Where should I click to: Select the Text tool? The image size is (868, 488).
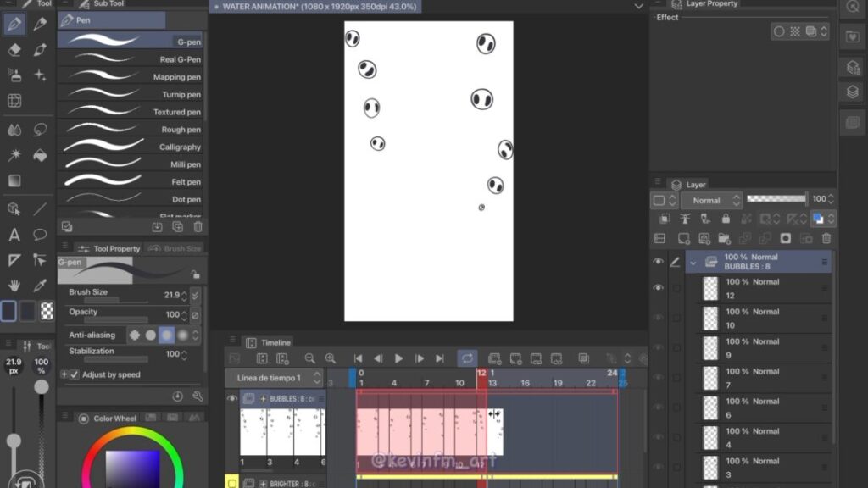tap(14, 235)
